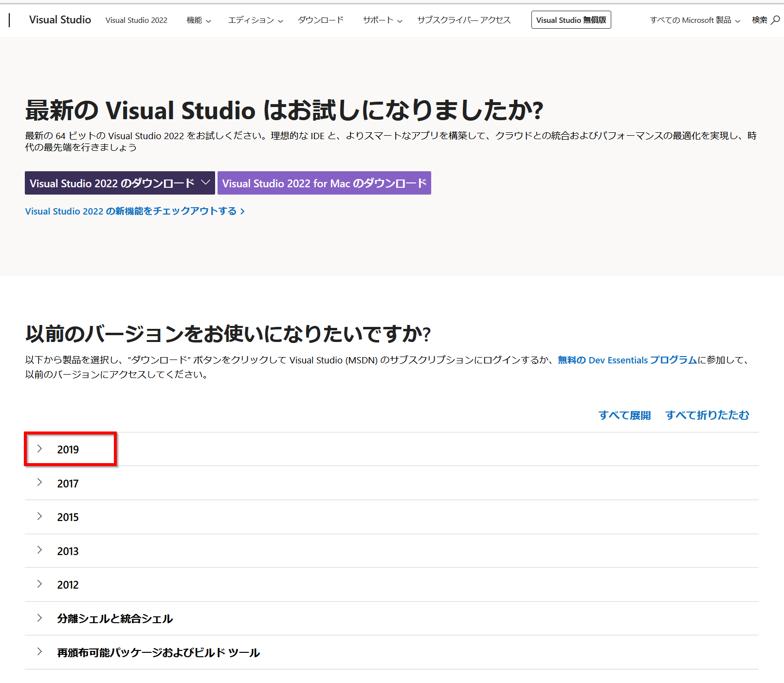
Task: Select the 2019 row label
Action: [x=68, y=449]
